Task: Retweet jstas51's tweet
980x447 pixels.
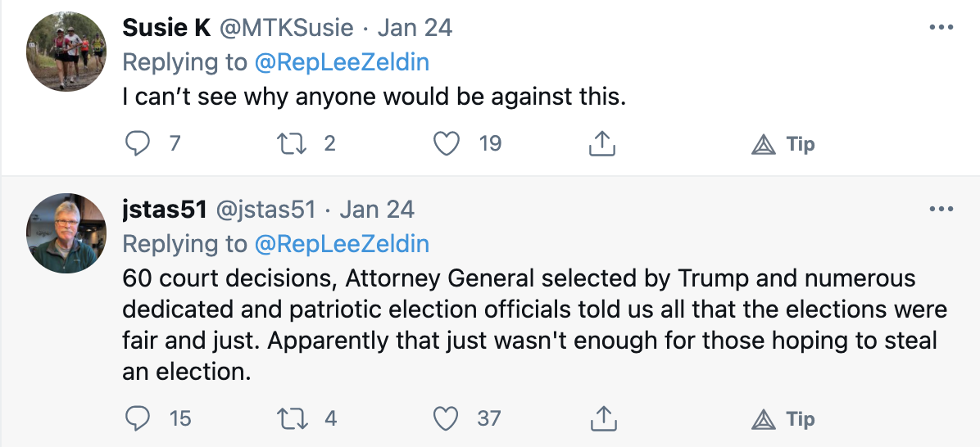Action: coord(290,418)
